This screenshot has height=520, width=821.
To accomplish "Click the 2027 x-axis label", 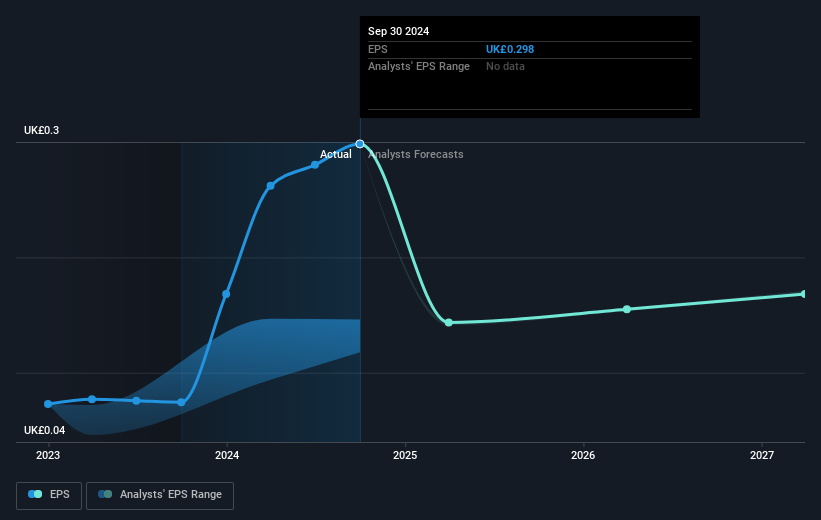I will 762,455.
